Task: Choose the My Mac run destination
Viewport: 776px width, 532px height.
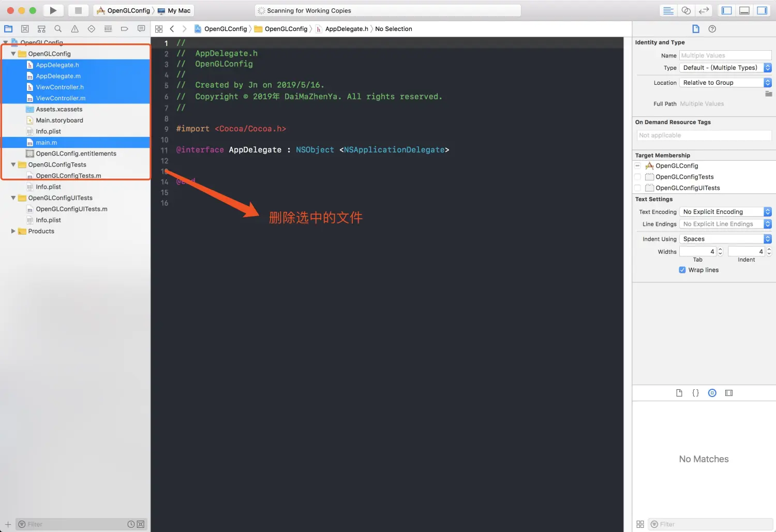Action: coord(174,10)
